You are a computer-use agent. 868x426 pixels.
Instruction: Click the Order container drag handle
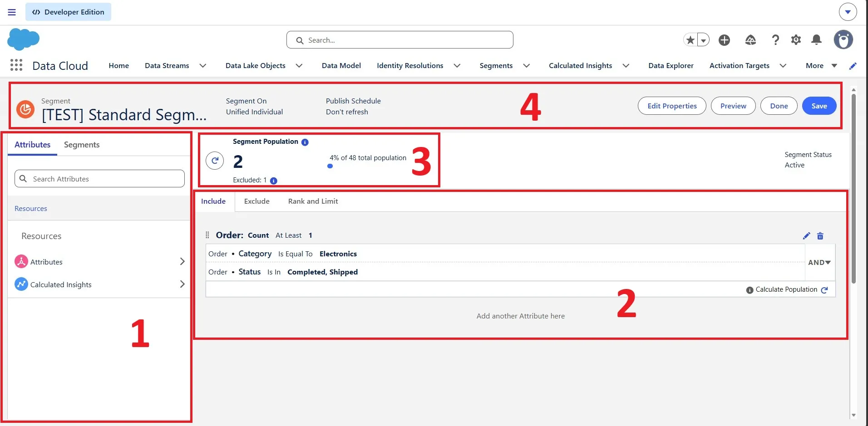[207, 235]
